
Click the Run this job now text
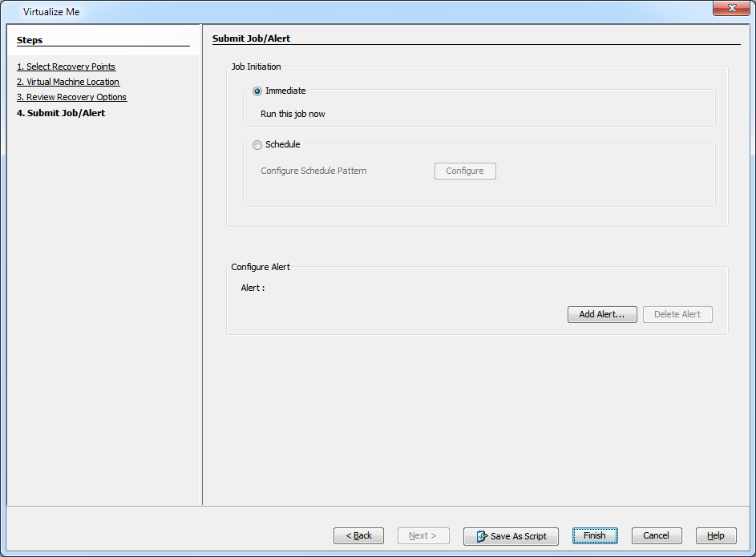[293, 114]
